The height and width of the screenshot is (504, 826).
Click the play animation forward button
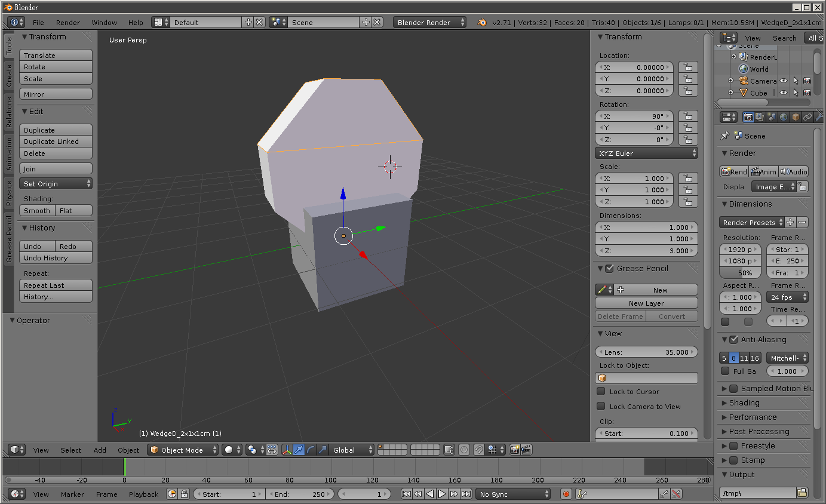(x=442, y=494)
